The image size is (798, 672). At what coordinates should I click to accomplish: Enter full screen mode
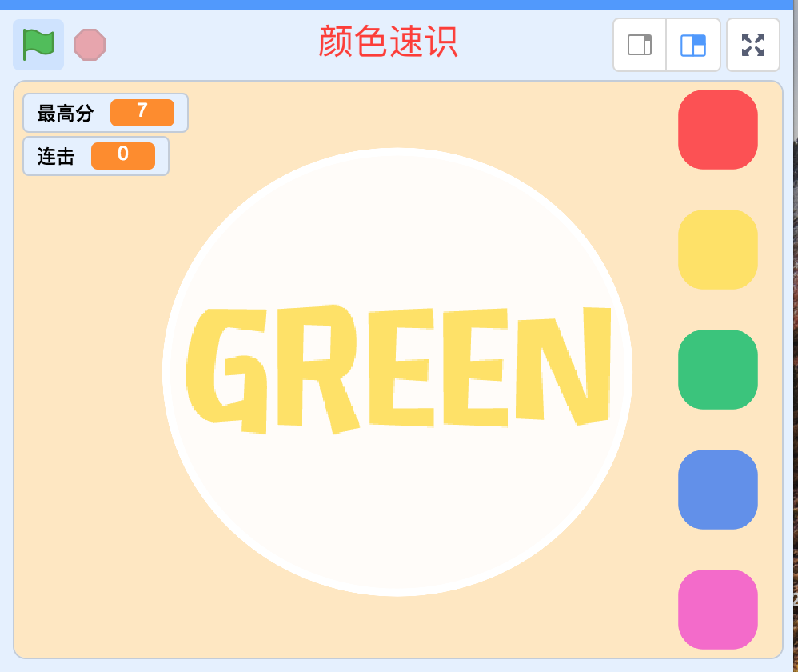coord(753,45)
